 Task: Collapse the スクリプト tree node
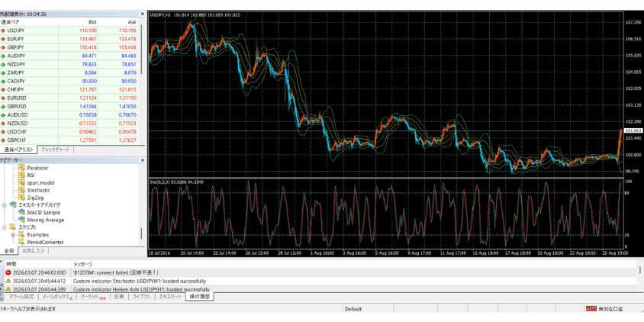(x=4, y=227)
